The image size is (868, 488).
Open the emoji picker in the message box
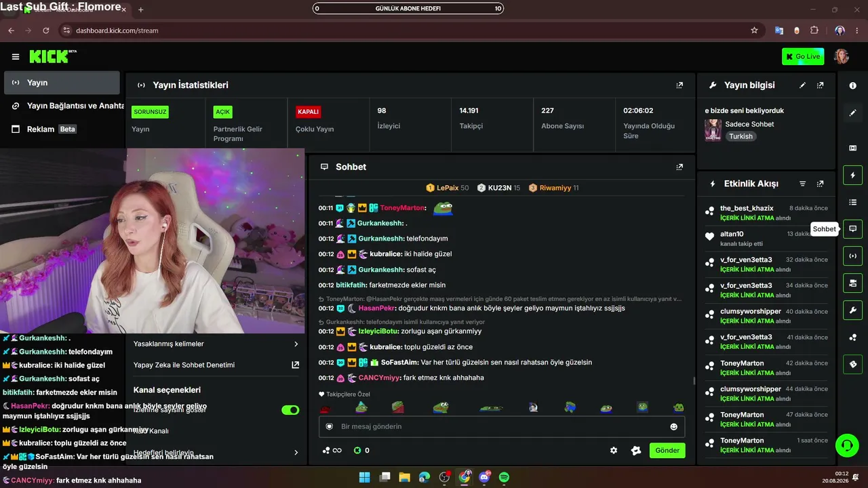tap(673, 427)
